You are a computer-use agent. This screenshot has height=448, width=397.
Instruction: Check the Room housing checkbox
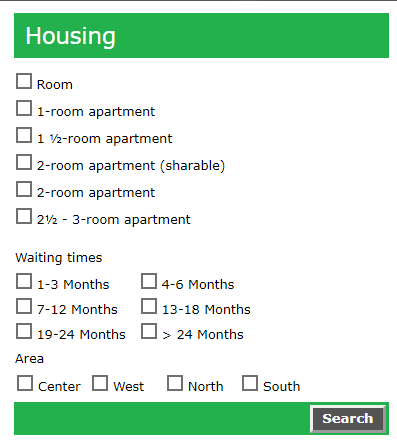tap(24, 81)
